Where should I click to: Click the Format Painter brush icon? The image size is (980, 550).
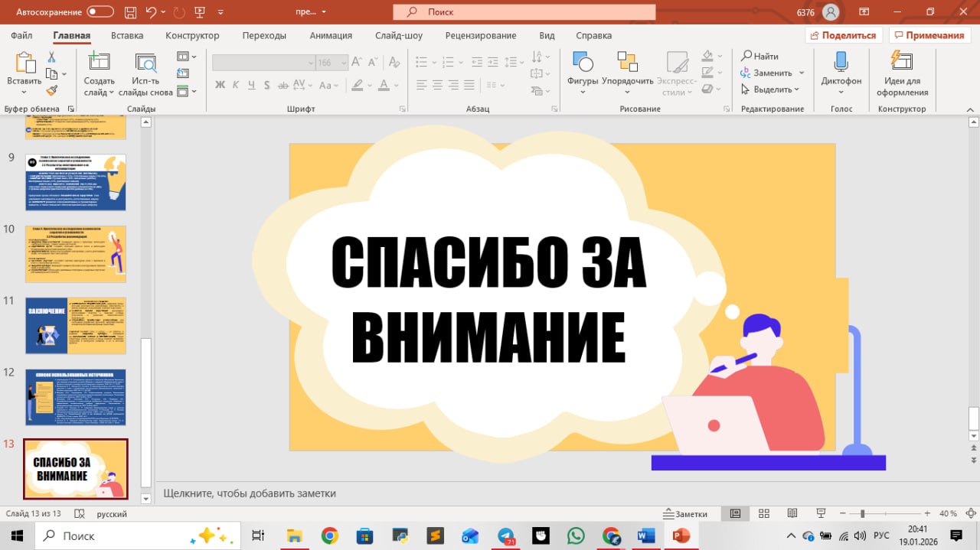tap(51, 90)
